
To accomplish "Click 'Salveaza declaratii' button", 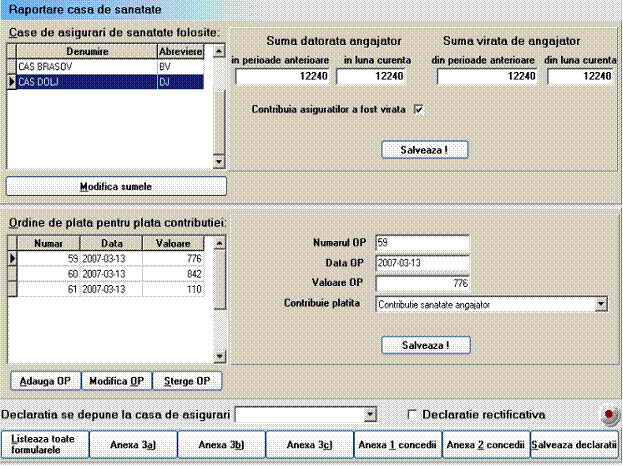I will pyautogui.click(x=575, y=444).
